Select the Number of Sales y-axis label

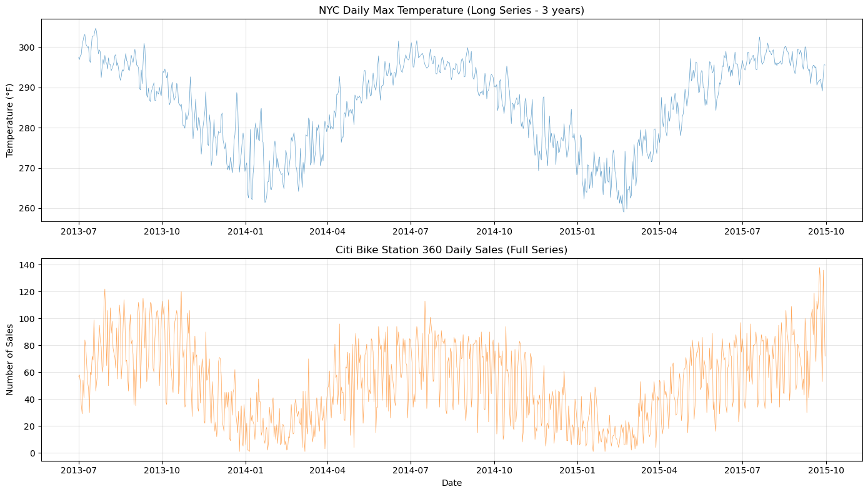[10, 360]
